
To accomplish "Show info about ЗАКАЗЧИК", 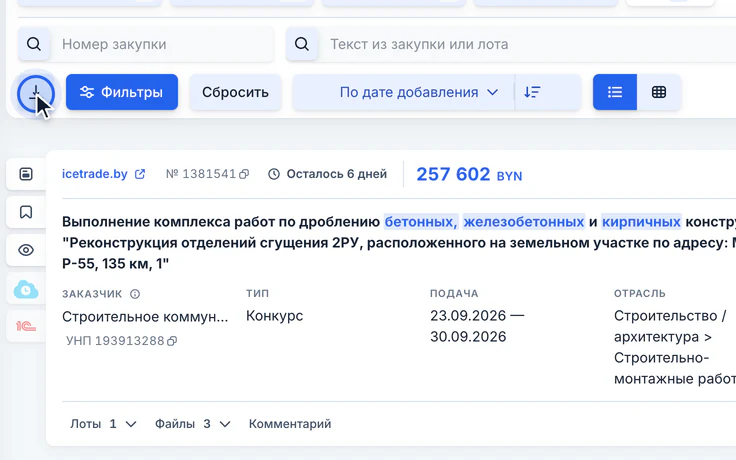I will point(135,294).
